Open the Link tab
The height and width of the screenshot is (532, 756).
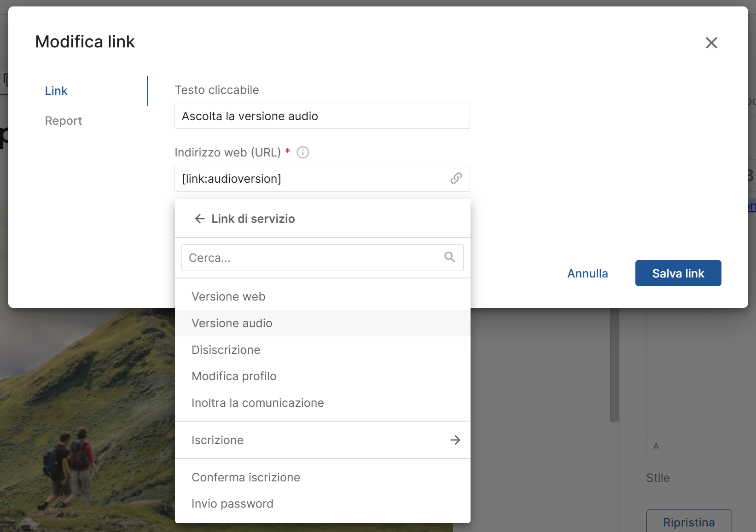(56, 91)
